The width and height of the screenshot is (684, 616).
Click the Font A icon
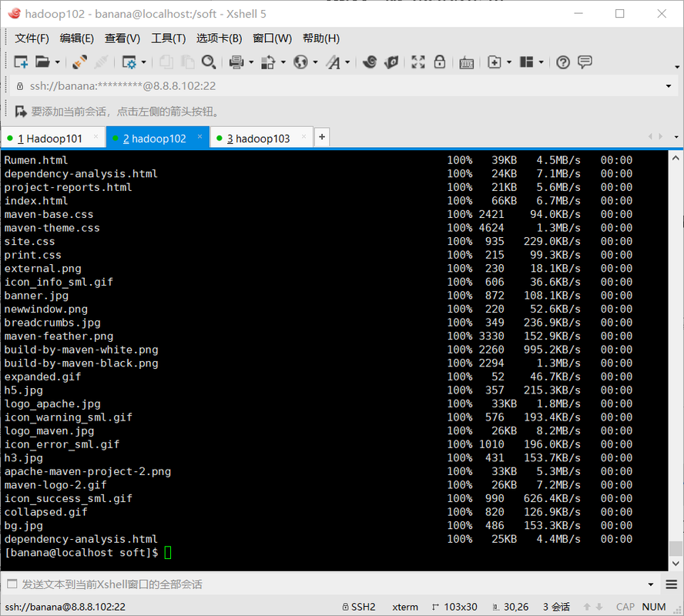[334, 62]
